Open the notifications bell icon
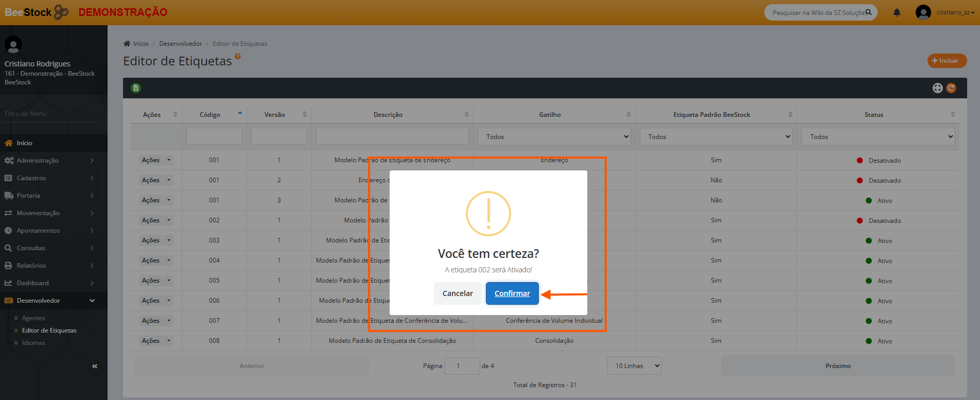 click(x=897, y=12)
